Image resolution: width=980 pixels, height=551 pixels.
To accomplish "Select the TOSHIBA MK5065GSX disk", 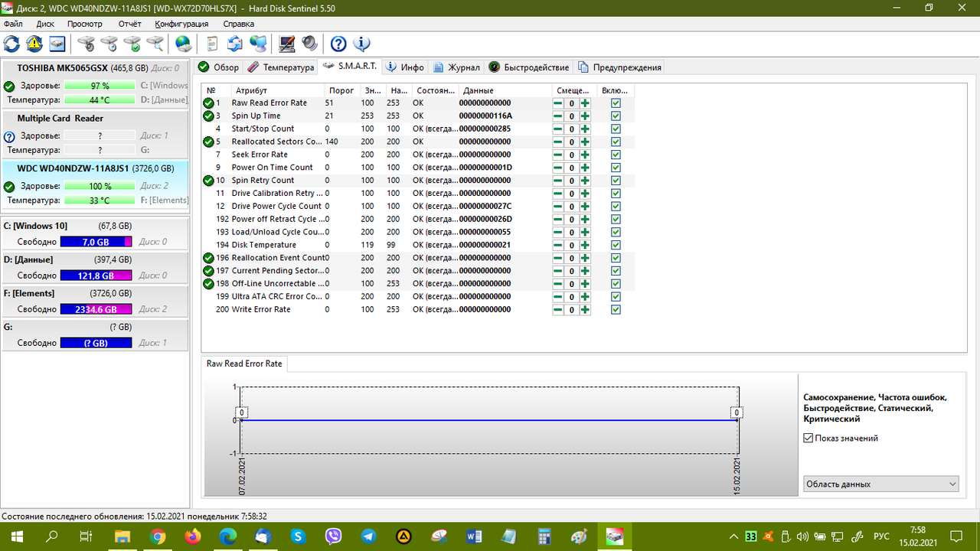I will coord(95,84).
